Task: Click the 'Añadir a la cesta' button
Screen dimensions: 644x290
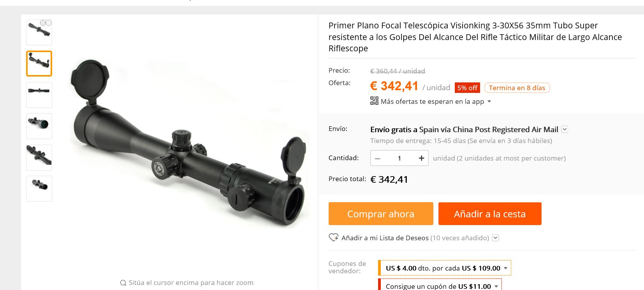Action: pyautogui.click(x=490, y=213)
